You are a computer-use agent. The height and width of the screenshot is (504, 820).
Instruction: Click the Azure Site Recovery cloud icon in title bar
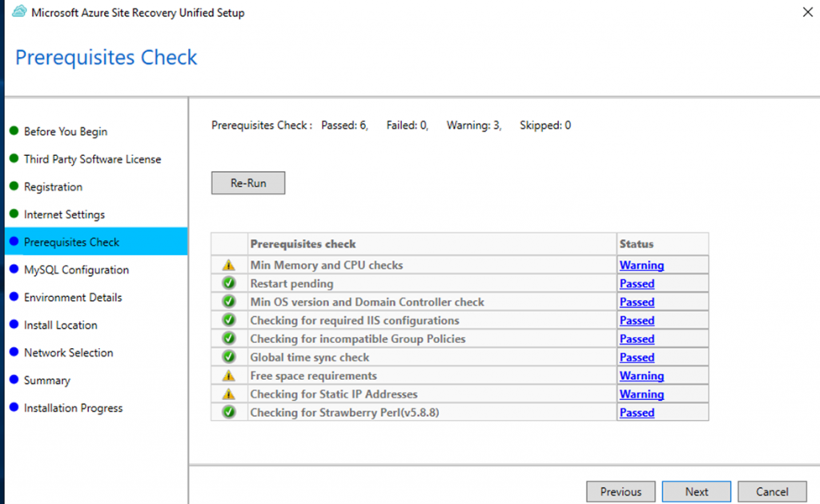[x=19, y=13]
